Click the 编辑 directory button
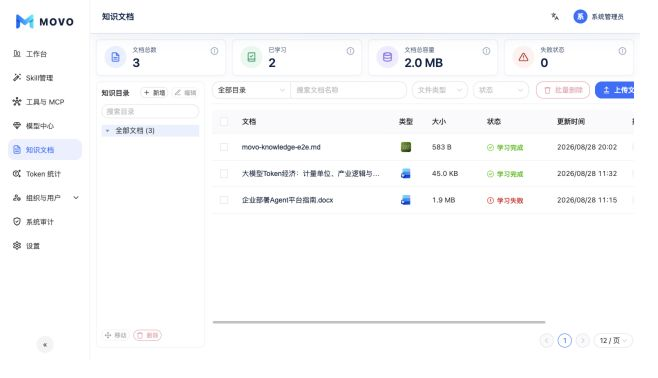 pyautogui.click(x=185, y=92)
